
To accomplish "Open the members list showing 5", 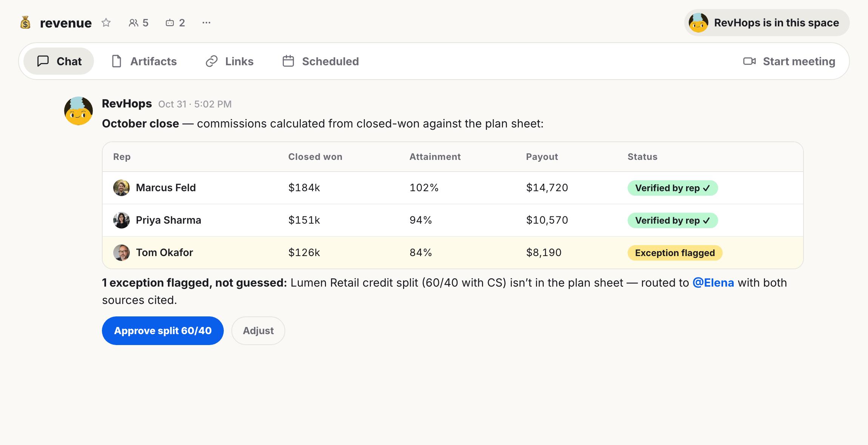I will pos(139,23).
